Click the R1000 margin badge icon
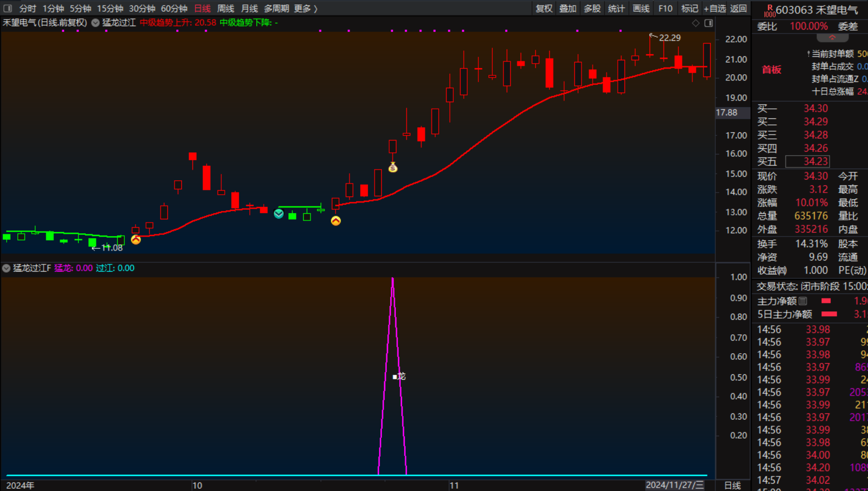 [769, 11]
